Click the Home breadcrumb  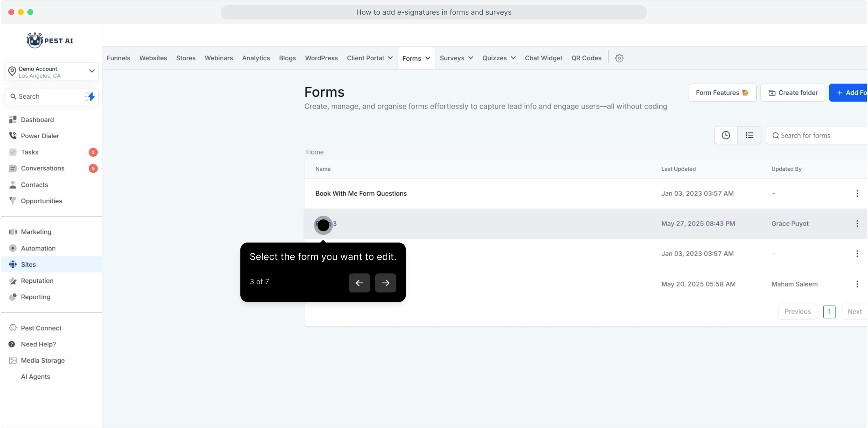pos(315,152)
